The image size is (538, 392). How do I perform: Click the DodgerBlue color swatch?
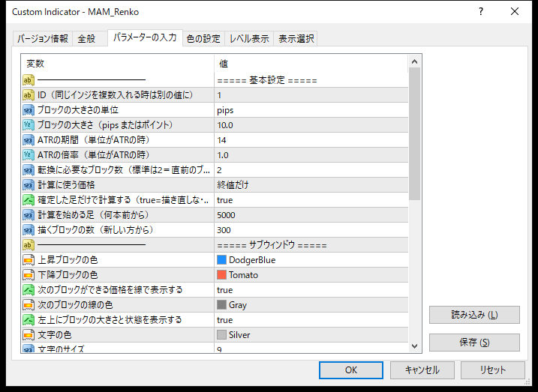(221, 260)
